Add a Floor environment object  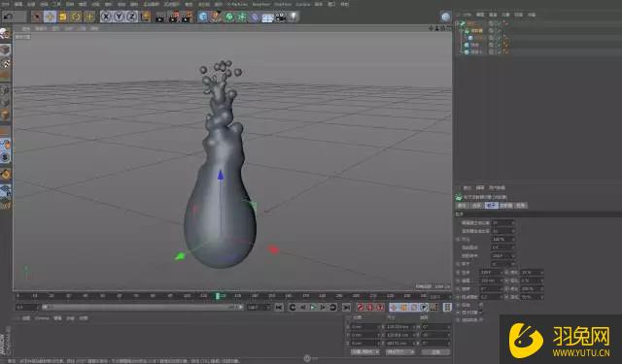pos(267,17)
